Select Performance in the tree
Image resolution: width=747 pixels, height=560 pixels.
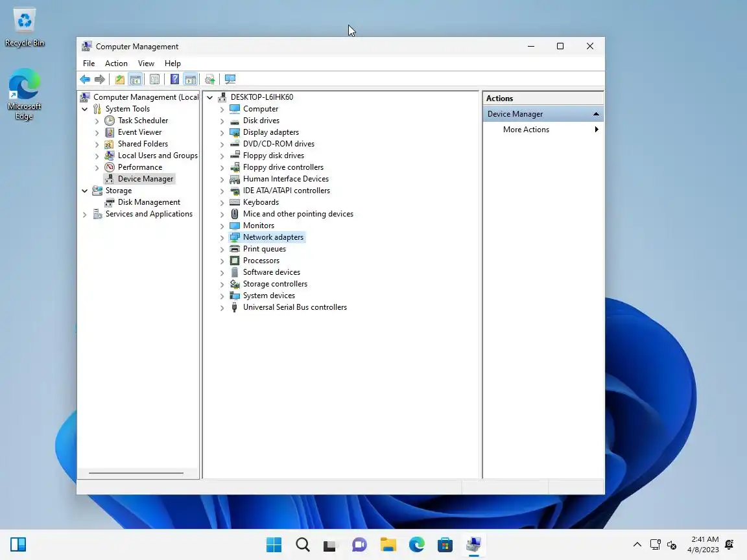pos(140,167)
